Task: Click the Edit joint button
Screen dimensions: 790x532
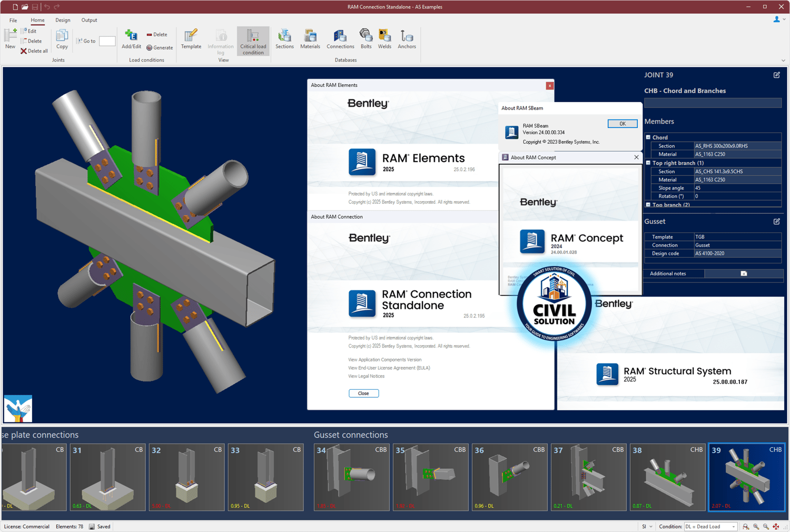Action: pos(29,31)
